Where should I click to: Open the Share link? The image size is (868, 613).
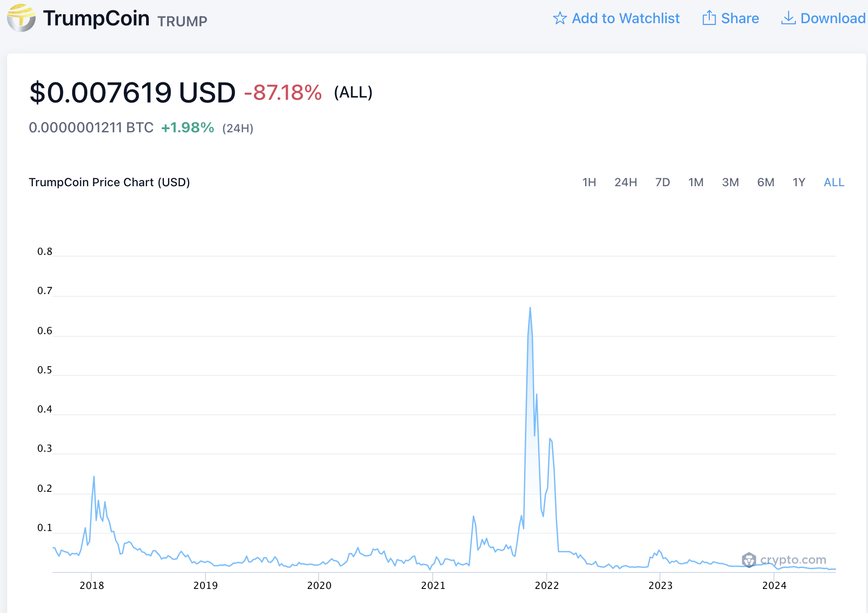731,18
